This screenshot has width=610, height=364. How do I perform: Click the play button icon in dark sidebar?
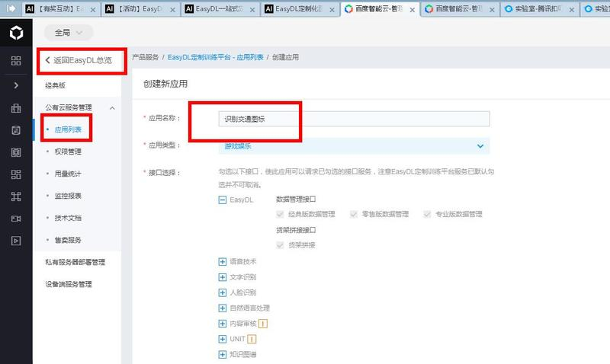tap(16, 241)
